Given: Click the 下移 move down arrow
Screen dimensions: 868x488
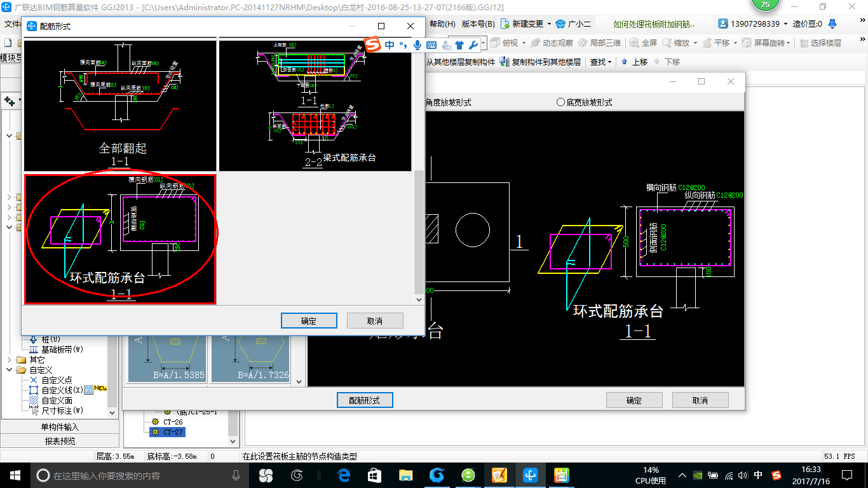Looking at the screenshot, I should pyautogui.click(x=667, y=62).
